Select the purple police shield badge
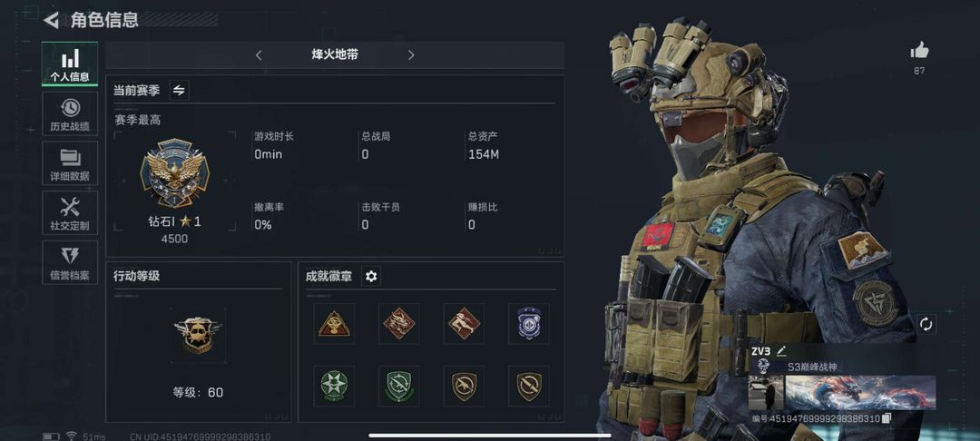The width and height of the screenshot is (980, 441). pos(529,324)
